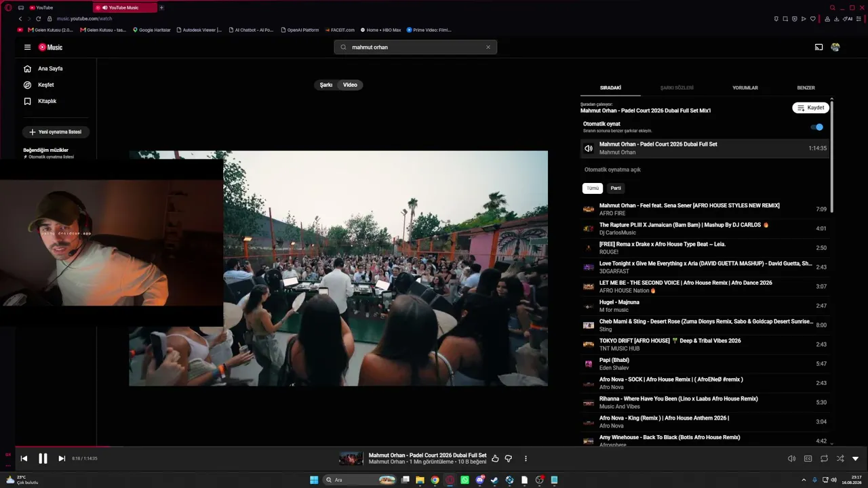
Task: Click the YouTube Music logo
Action: 50,47
